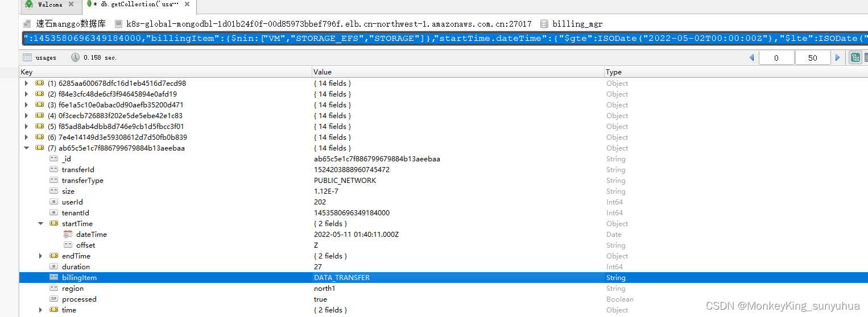Click into the query text field

coord(445,39)
